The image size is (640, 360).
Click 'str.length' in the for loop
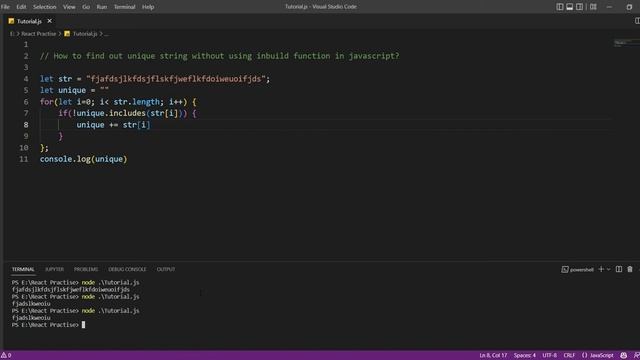click(x=136, y=102)
